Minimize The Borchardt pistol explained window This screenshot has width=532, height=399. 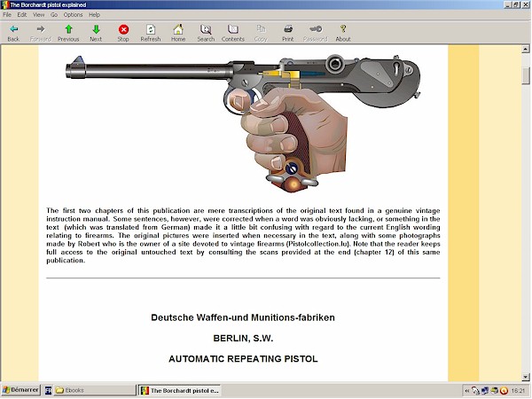[x=508, y=4]
